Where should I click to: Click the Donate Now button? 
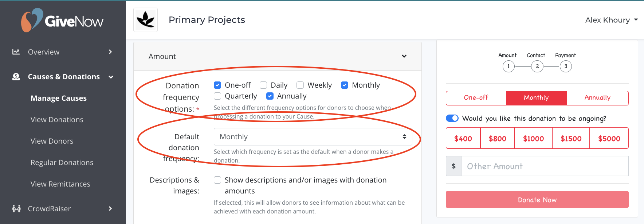coord(537,200)
